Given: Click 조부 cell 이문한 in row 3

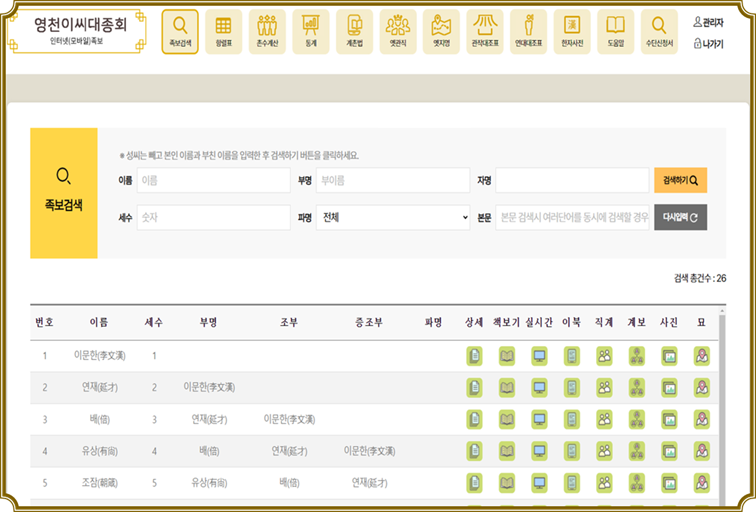Looking at the screenshot, I should [289, 419].
